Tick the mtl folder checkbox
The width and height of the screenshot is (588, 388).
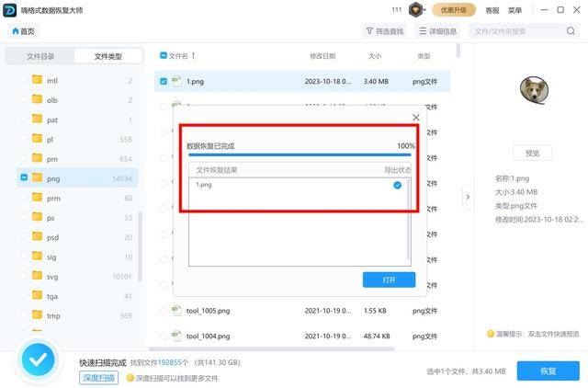point(24,80)
